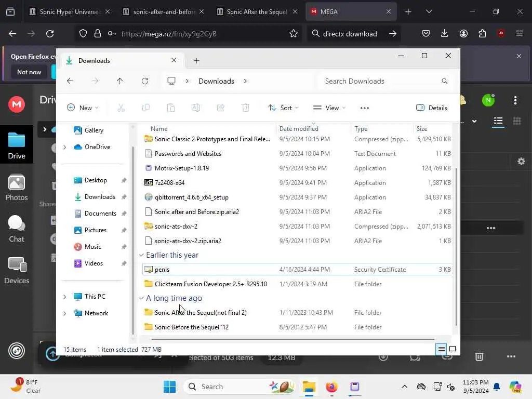Click the Rename icon in Explorer toolbar
The image size is (532, 399).
(x=196, y=108)
